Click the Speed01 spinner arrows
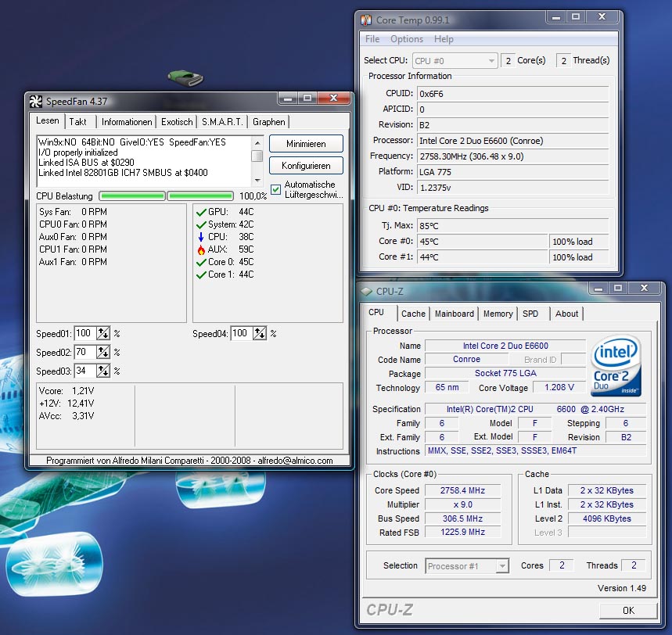Screen dimensions: 672x635 click(x=103, y=333)
